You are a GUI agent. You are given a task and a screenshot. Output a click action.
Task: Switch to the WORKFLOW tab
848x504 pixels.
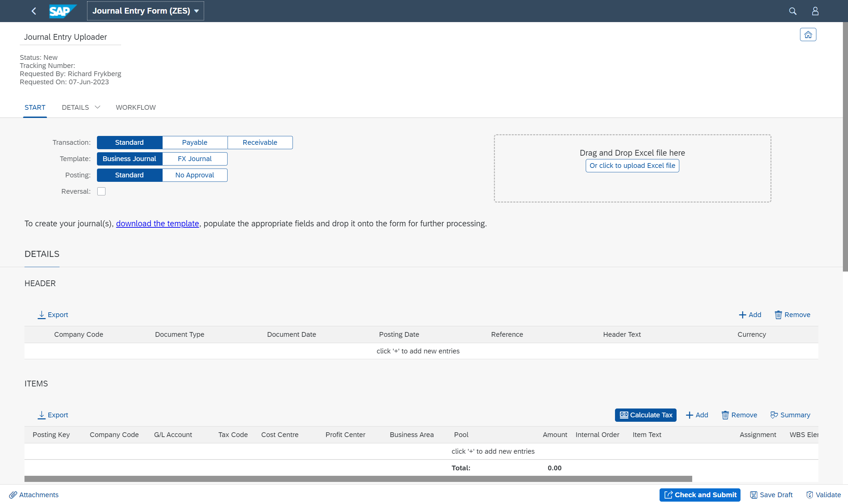135,107
